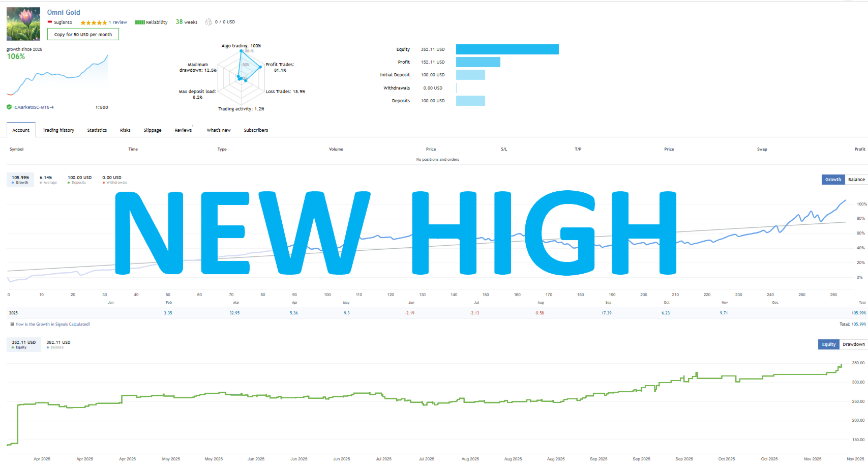The width and height of the screenshot is (868, 467).
Task: Click the small icon before 'How is the Growth'
Action: click(x=12, y=324)
